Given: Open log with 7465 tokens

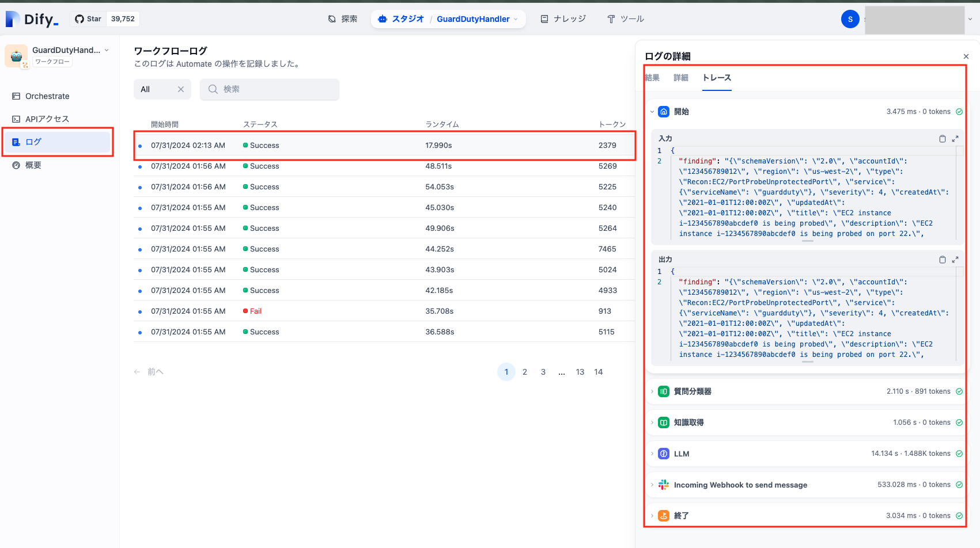Looking at the screenshot, I should [x=384, y=249].
